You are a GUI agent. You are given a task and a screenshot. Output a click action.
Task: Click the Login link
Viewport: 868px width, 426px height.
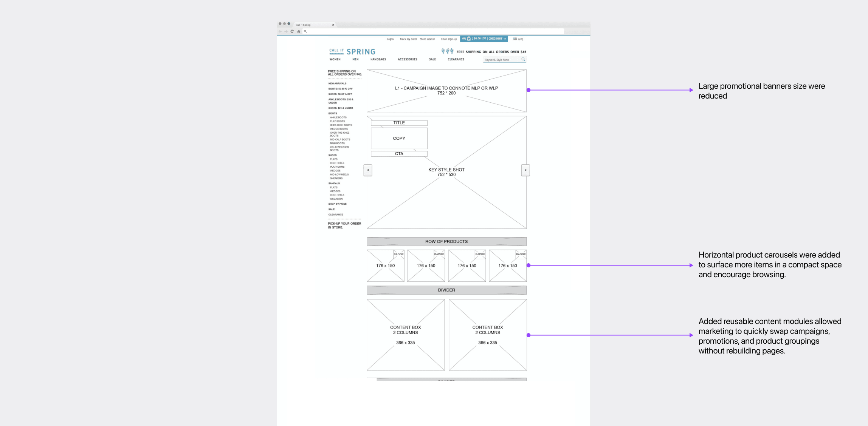coord(390,39)
